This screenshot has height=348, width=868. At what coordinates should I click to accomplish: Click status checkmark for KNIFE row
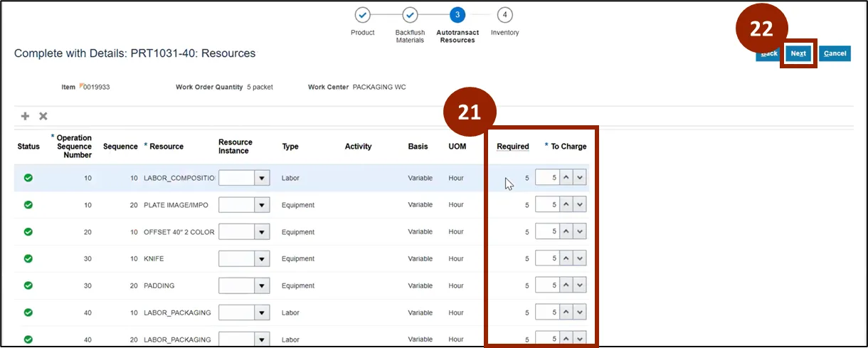[x=28, y=259]
